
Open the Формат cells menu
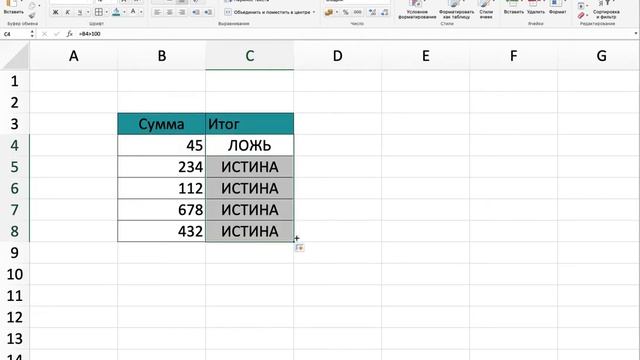pyautogui.click(x=557, y=8)
